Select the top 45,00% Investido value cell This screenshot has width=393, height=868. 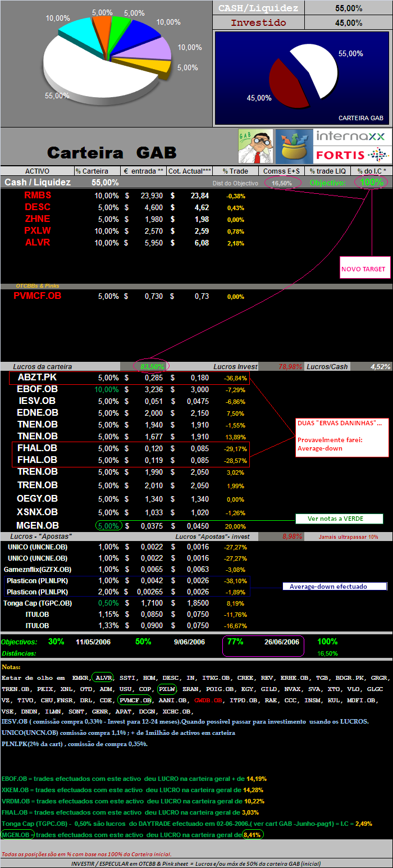tap(348, 22)
